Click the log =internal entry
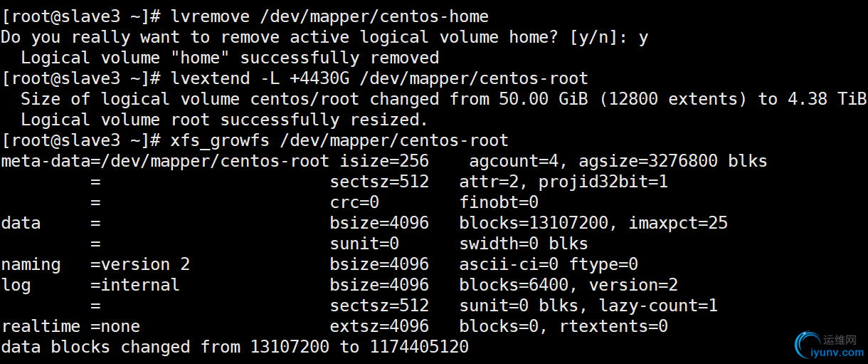 coord(90,285)
